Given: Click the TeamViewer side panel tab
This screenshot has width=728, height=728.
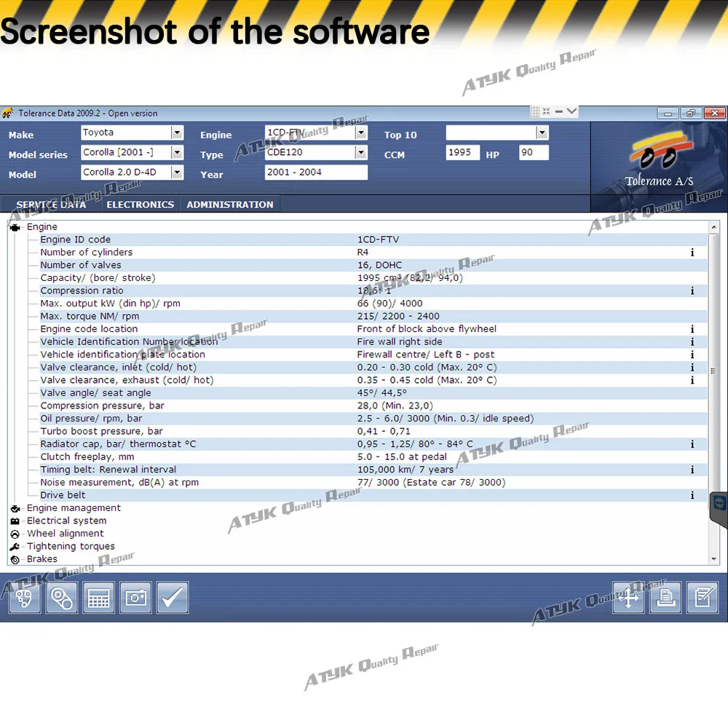Looking at the screenshot, I should pos(719,510).
